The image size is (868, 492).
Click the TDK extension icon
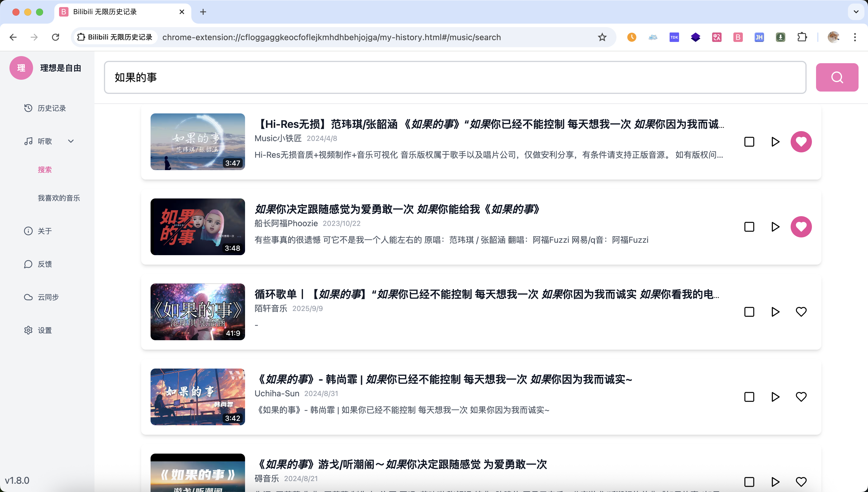(674, 37)
